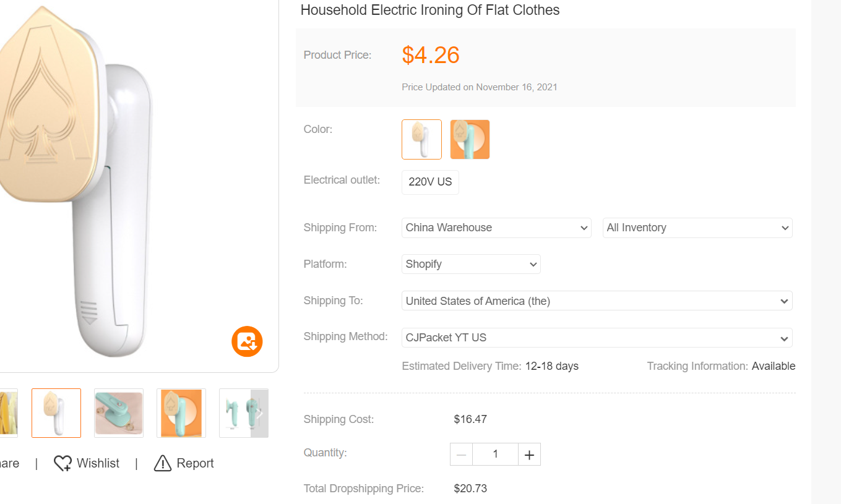
Task: Select the 220V US outlet option
Action: 430,182
